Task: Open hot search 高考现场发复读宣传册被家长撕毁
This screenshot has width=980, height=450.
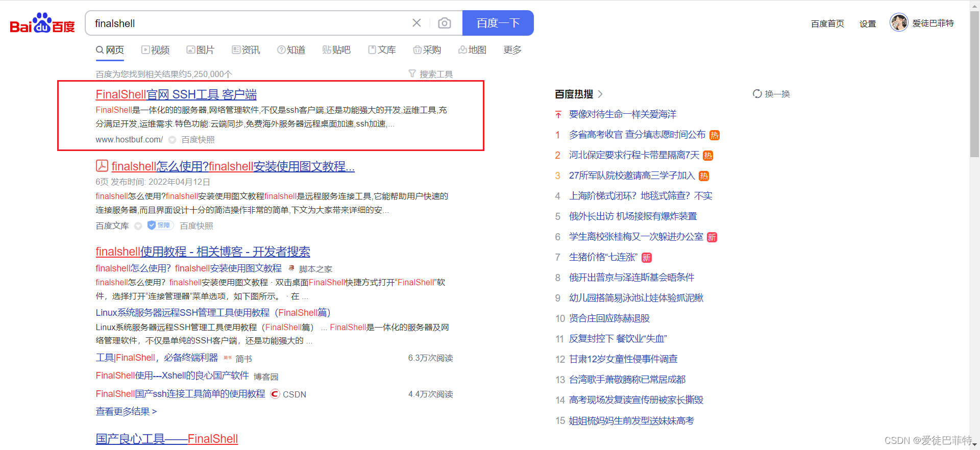Action: (636, 400)
